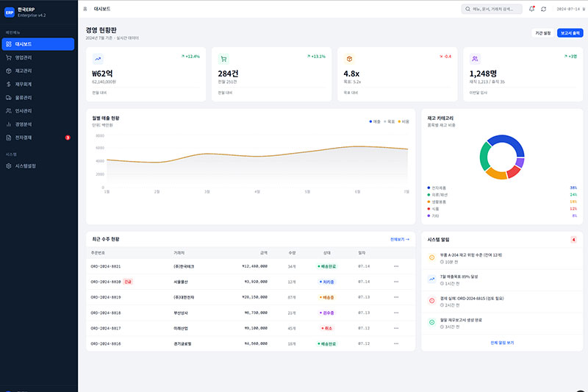Open the more menu for row ORD-2024-8816

pos(396,343)
